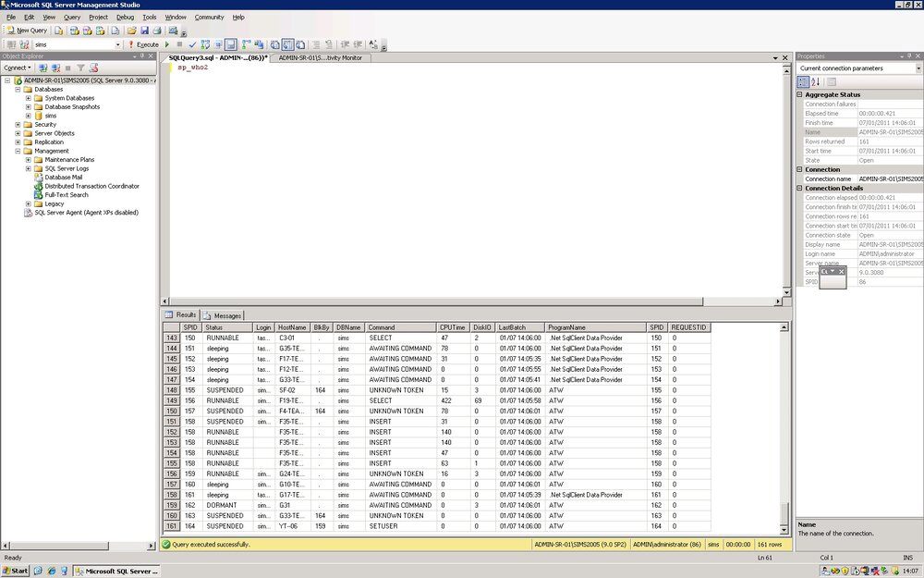Open the Tools menu

click(150, 17)
